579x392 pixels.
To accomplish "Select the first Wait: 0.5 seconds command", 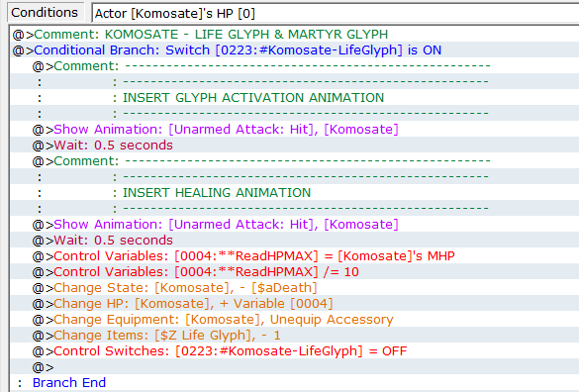I will tap(295, 146).
